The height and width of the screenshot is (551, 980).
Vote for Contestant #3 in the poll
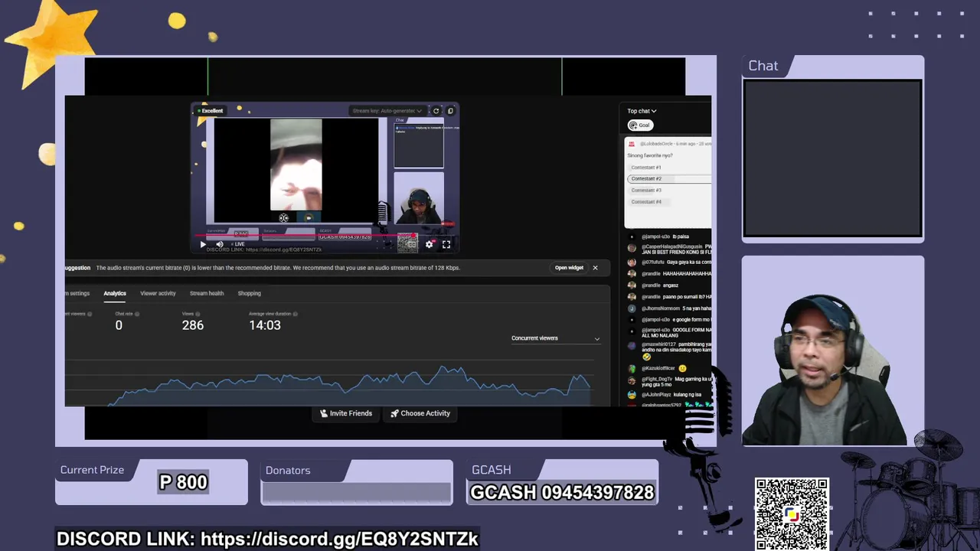coord(668,191)
